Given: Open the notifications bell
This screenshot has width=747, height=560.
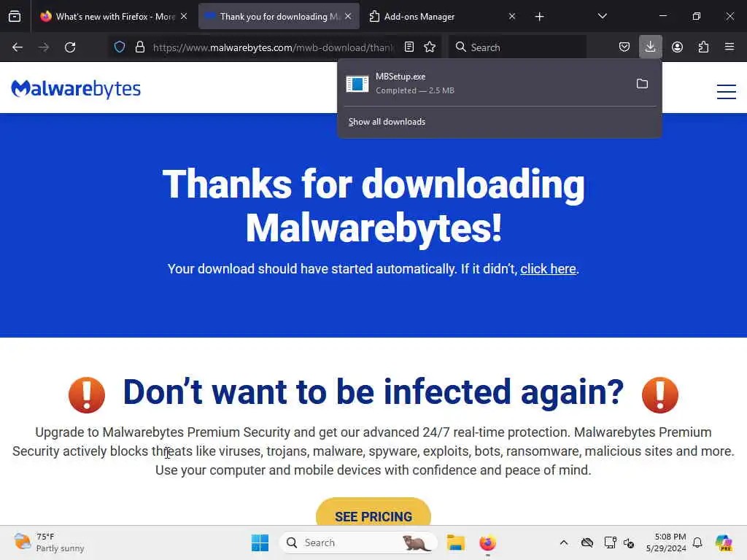Looking at the screenshot, I should coord(697,542).
